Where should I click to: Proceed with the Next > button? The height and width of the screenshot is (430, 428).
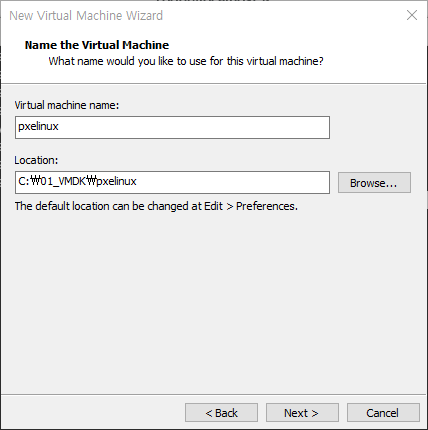click(x=302, y=413)
